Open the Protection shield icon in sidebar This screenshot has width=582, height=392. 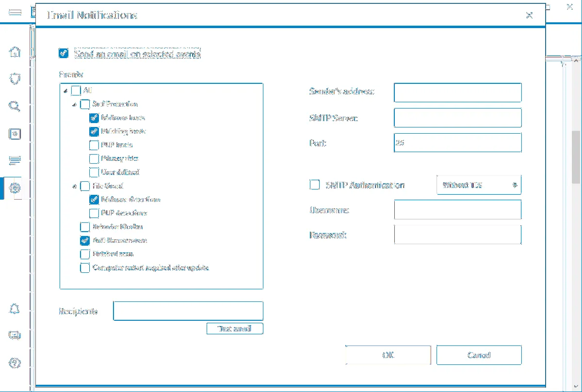[x=15, y=79]
